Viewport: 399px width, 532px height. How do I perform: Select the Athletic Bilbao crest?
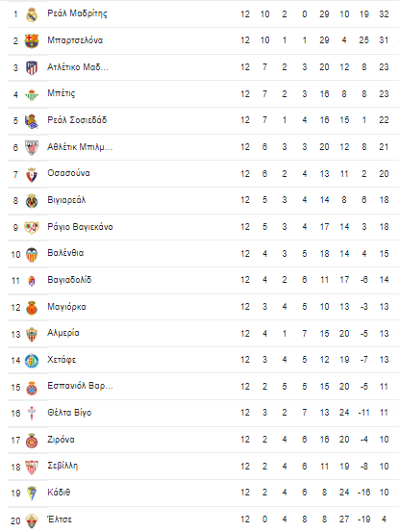point(32,147)
